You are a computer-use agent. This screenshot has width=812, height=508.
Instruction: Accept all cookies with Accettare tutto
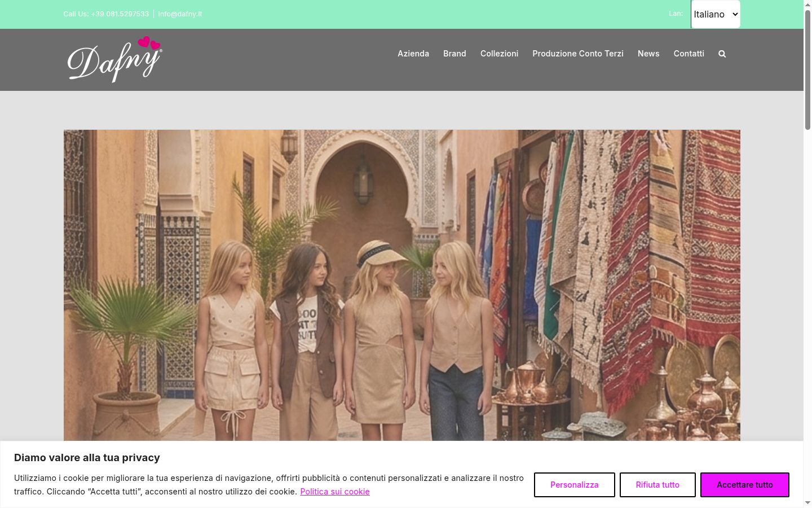745,485
